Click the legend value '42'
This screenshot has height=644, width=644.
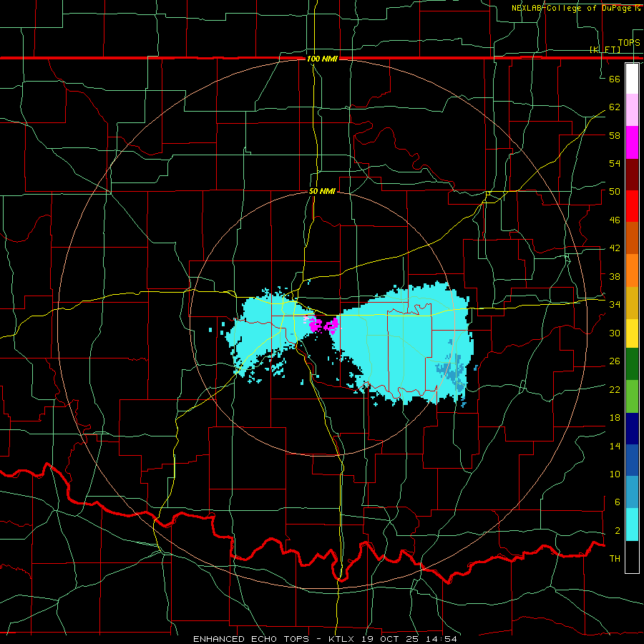[615, 248]
